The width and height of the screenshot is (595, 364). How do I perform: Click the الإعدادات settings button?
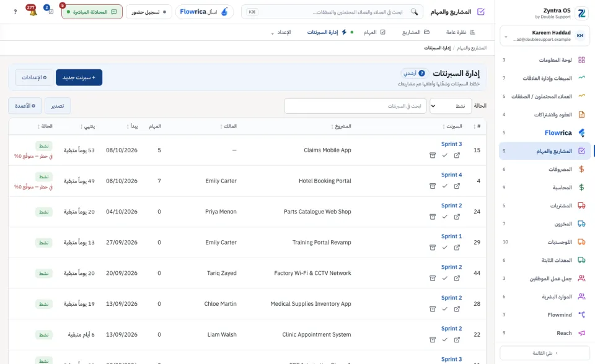pos(34,77)
